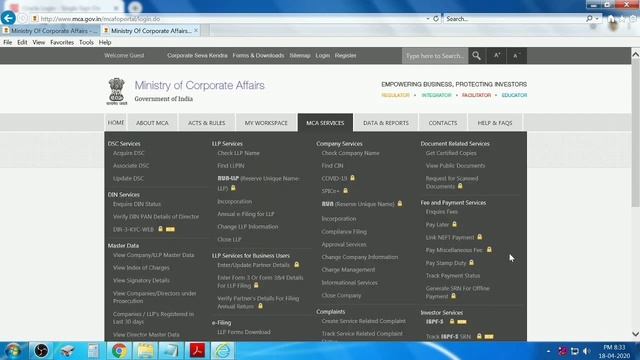Viewport: 640px width, 360px height.
Task: Open the Help menu
Action: 105,42
